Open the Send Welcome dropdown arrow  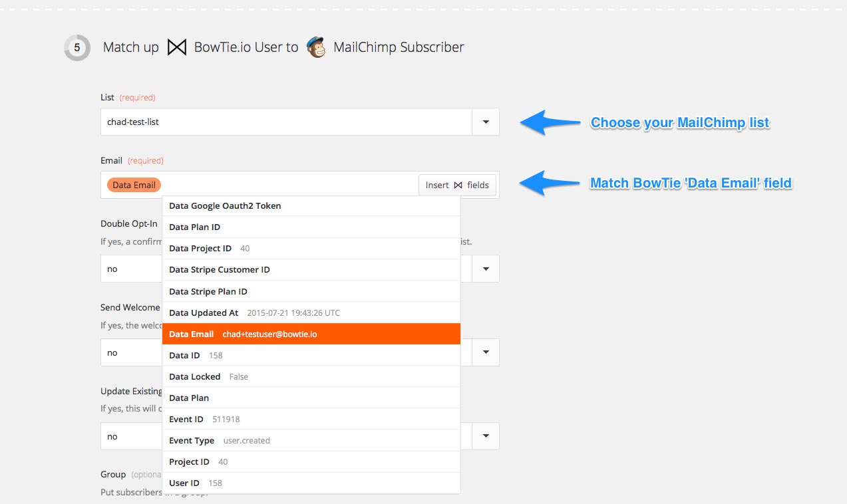486,352
